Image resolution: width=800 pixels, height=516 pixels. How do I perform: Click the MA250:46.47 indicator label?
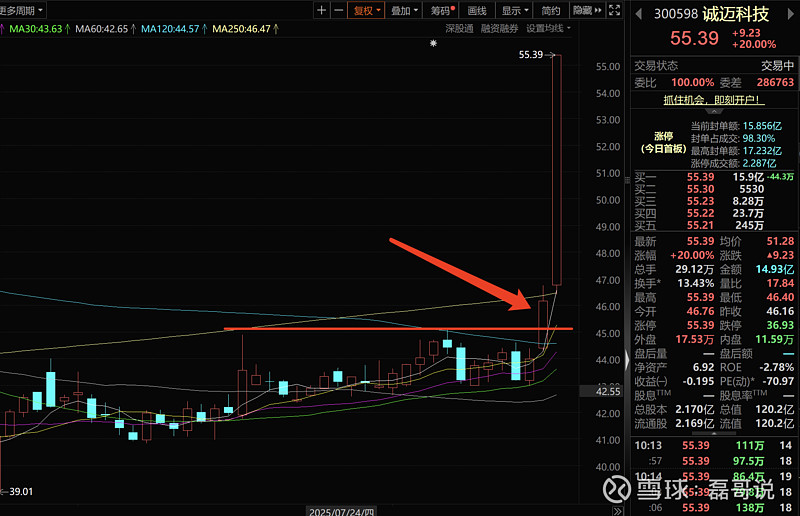click(245, 29)
